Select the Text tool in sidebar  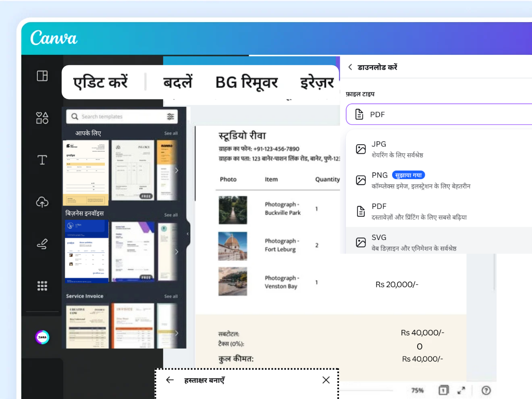[x=42, y=160]
